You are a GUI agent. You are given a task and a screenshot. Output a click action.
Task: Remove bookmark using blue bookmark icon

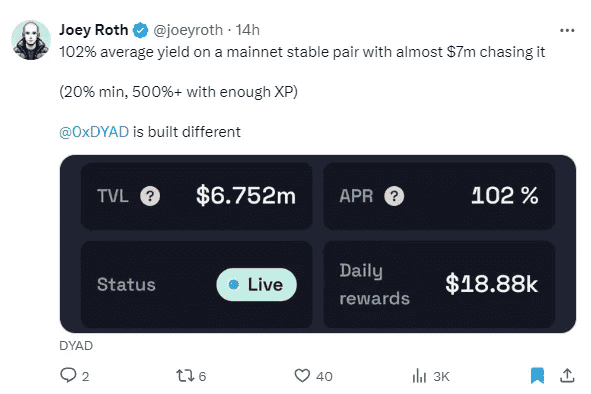tap(537, 376)
